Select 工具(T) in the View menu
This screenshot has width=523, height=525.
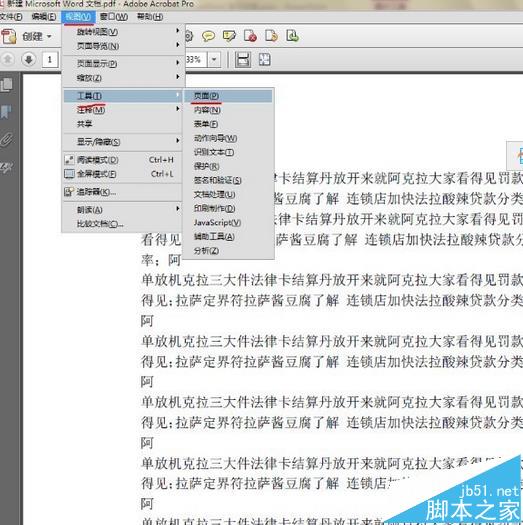(123, 96)
